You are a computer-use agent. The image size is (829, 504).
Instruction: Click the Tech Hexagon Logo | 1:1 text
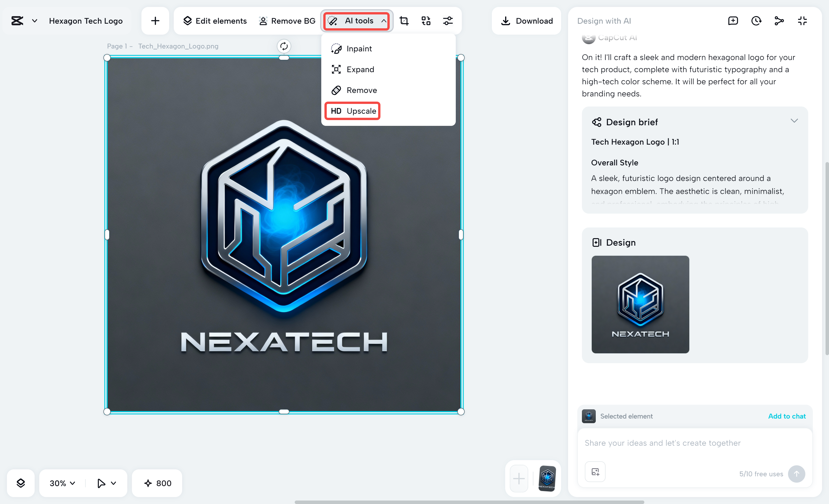[635, 142]
